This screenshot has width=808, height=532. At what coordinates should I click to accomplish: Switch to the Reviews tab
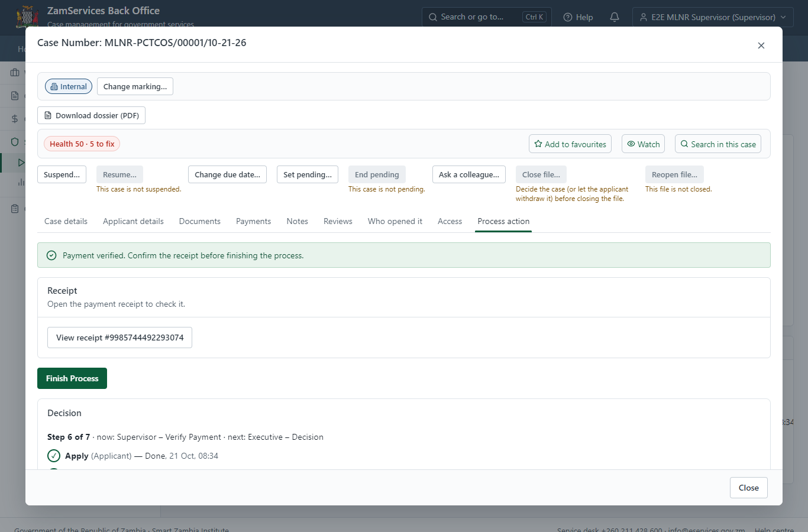338,221
